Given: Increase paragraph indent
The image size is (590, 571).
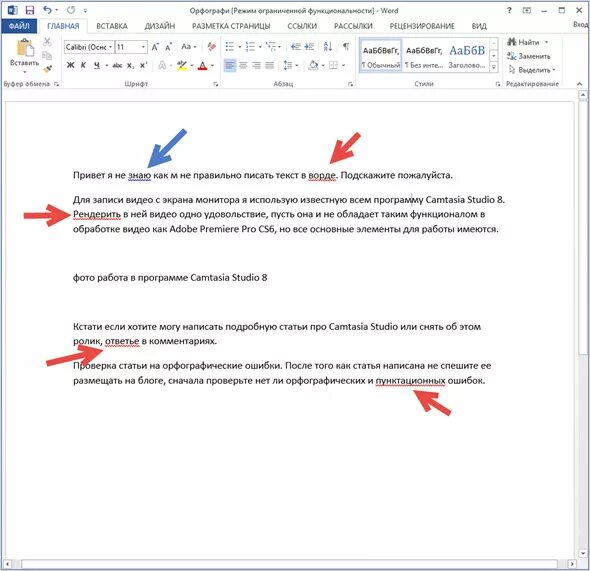Looking at the screenshot, I should (x=309, y=47).
